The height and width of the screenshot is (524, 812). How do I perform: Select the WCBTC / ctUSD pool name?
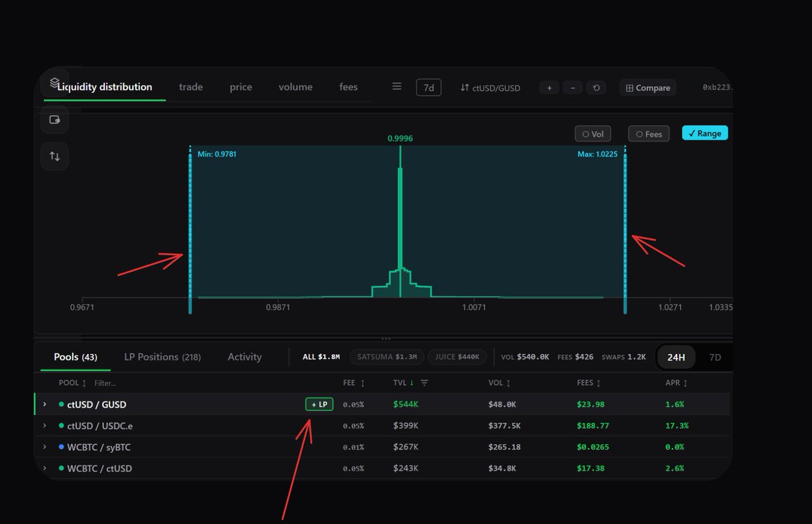[99, 468]
